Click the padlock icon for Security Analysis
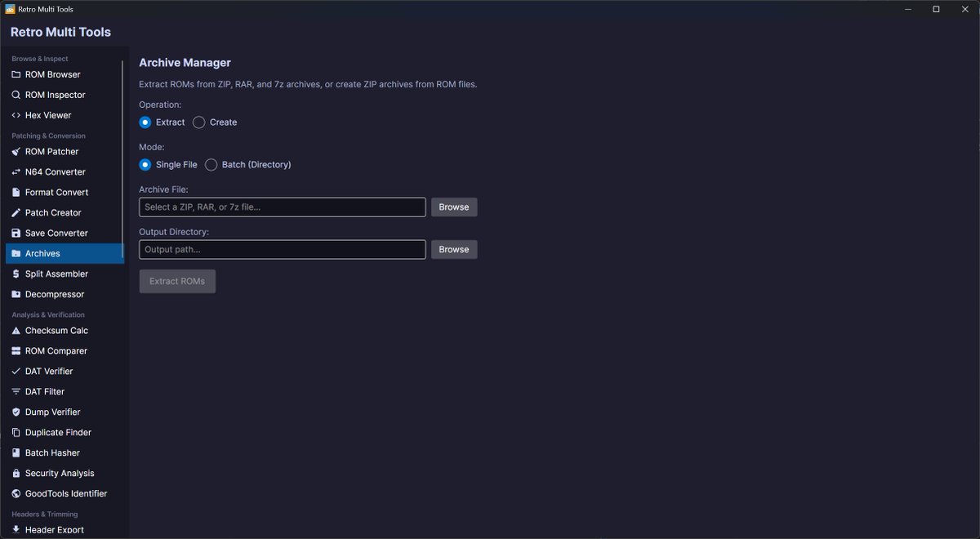 16,473
